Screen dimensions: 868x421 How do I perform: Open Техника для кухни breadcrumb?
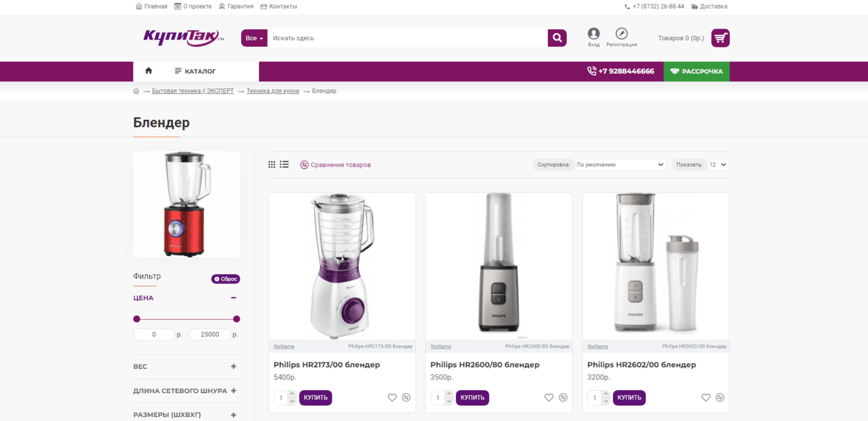pos(273,91)
